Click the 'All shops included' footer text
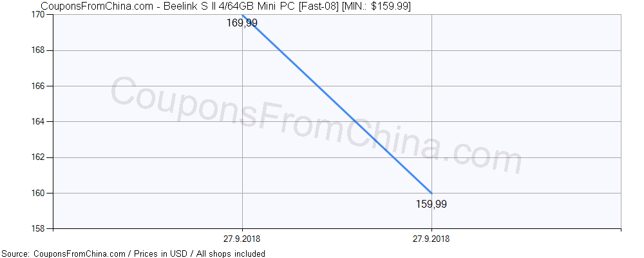Viewport: 644px width, 258px height. tap(230, 253)
